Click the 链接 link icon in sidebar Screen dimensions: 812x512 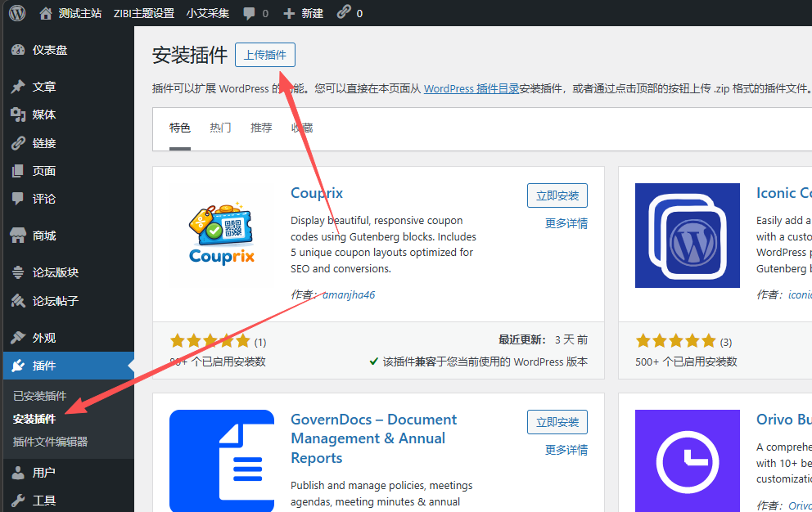[18, 143]
